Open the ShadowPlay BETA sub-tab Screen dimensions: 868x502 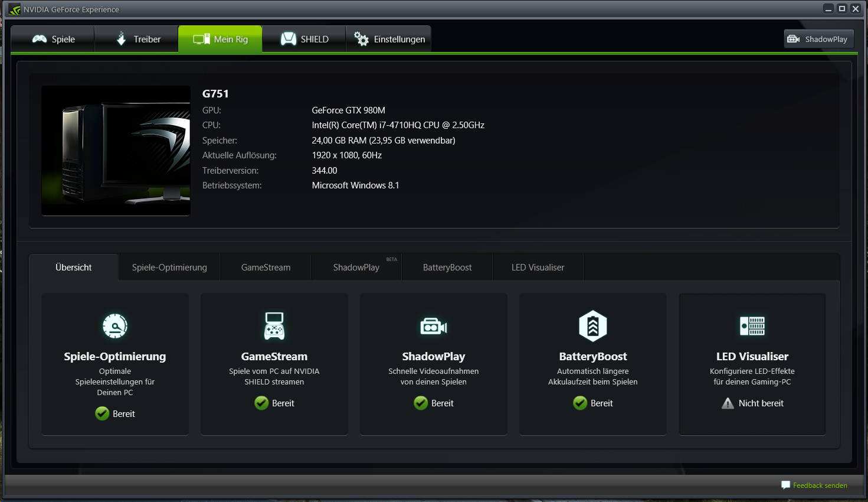point(356,268)
